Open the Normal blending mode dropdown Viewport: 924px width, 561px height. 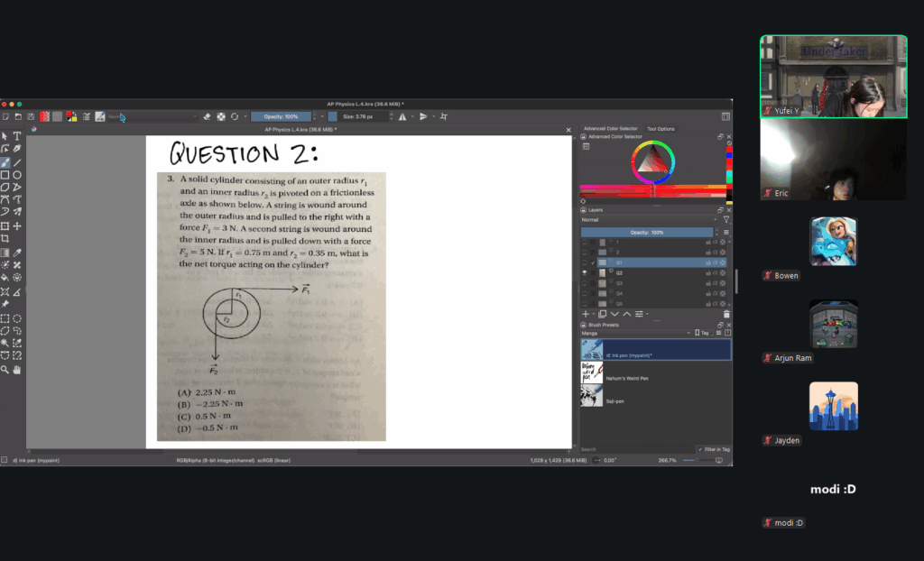649,219
